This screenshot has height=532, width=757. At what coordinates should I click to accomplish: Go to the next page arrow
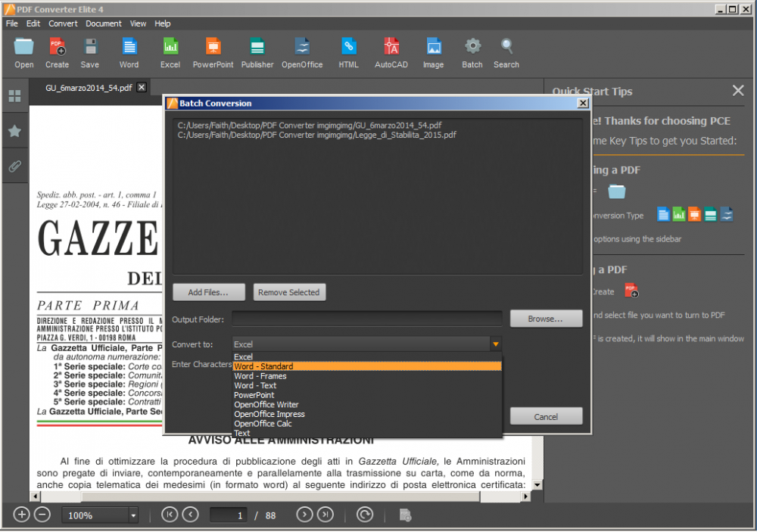[x=304, y=515]
